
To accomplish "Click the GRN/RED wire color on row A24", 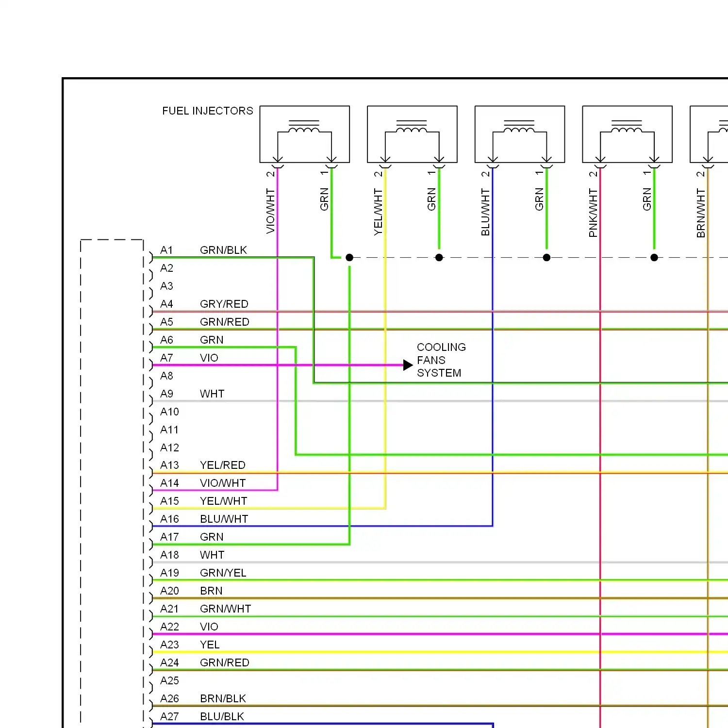I will click(x=225, y=663).
